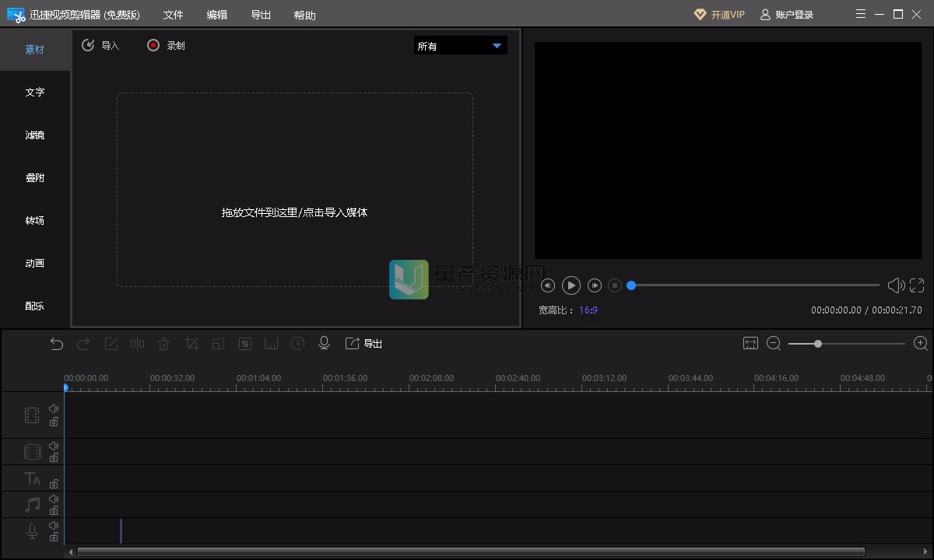Change the 16:9 aspect ratio value

tap(588, 310)
